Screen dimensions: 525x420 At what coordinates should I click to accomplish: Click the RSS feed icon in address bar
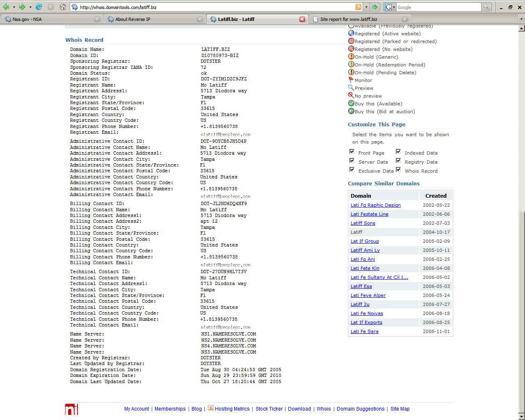pyautogui.click(x=358, y=7)
